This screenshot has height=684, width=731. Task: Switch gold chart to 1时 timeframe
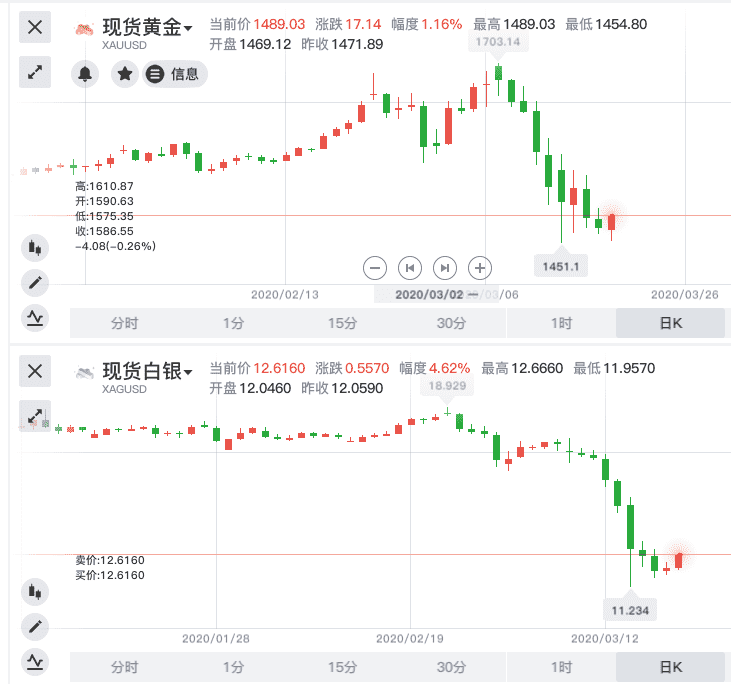pyautogui.click(x=561, y=323)
